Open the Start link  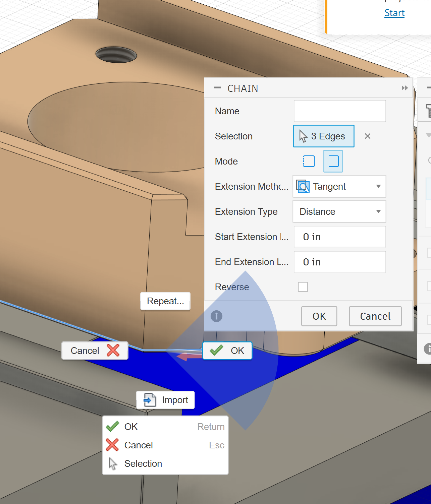click(x=394, y=13)
